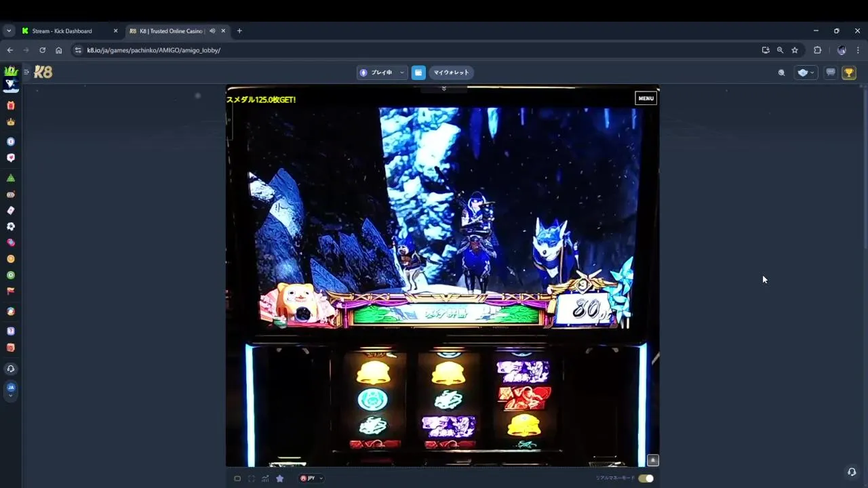
Task: Click the slot machine game screen
Action: click(x=442, y=277)
